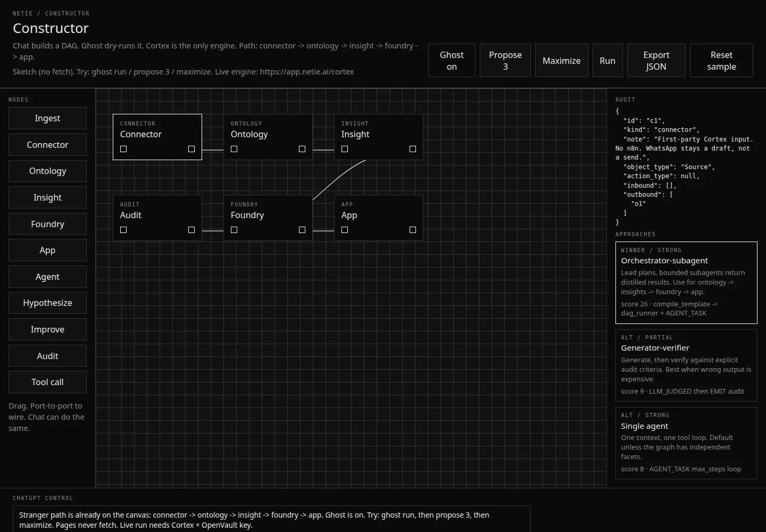The height and width of the screenshot is (532, 766).
Task: Click the Propose 3 button
Action: click(505, 61)
